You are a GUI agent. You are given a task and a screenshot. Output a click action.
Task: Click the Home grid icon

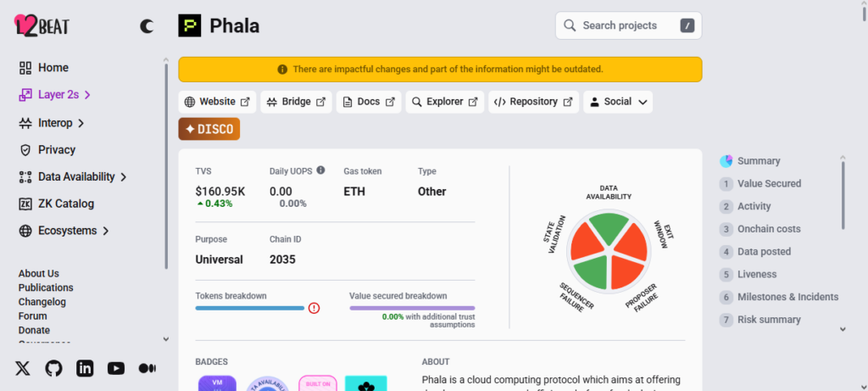25,68
